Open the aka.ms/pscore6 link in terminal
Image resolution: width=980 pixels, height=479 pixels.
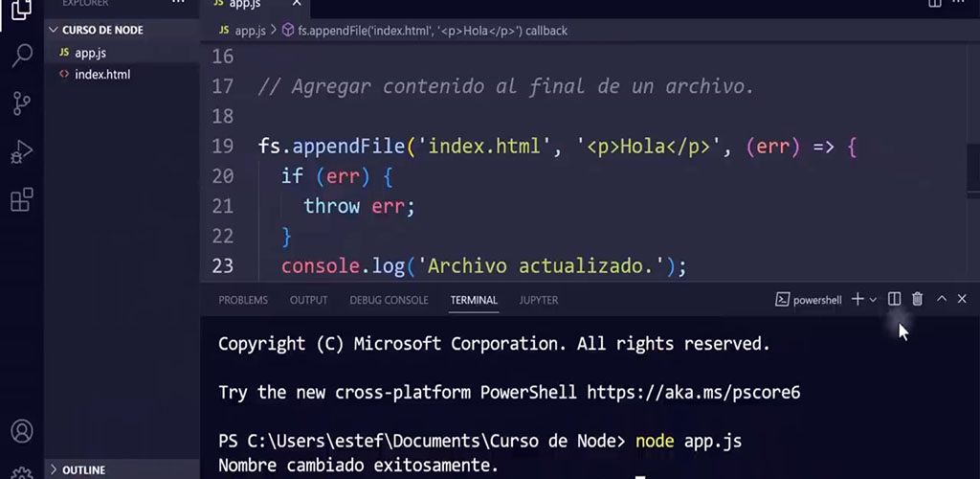tap(694, 393)
